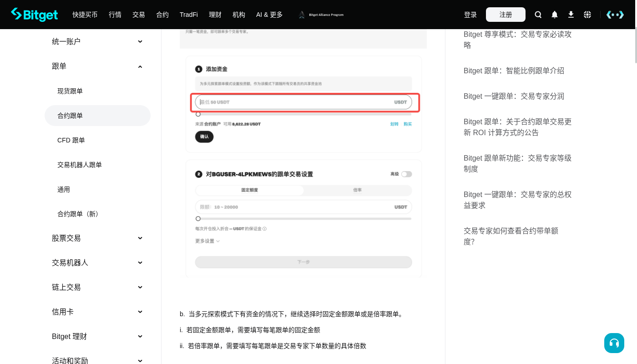Open article 智能比例跟单介绍
Viewport: 637px width, 364px height.
point(514,71)
